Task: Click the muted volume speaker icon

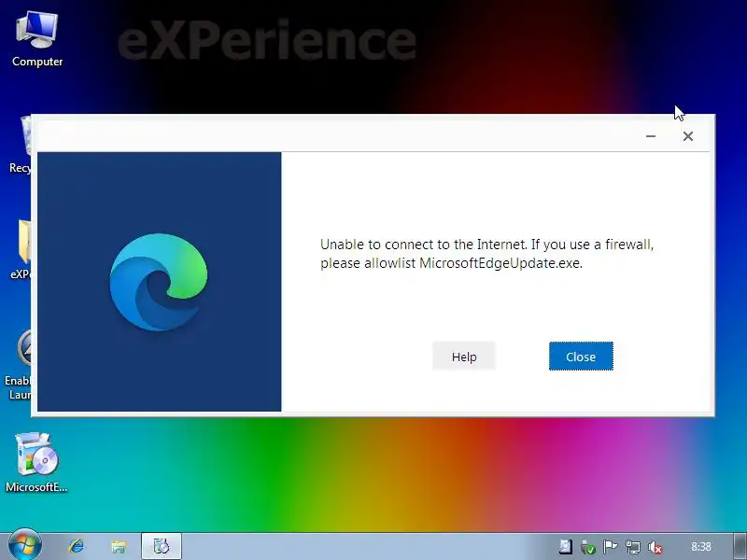Action: point(655,547)
